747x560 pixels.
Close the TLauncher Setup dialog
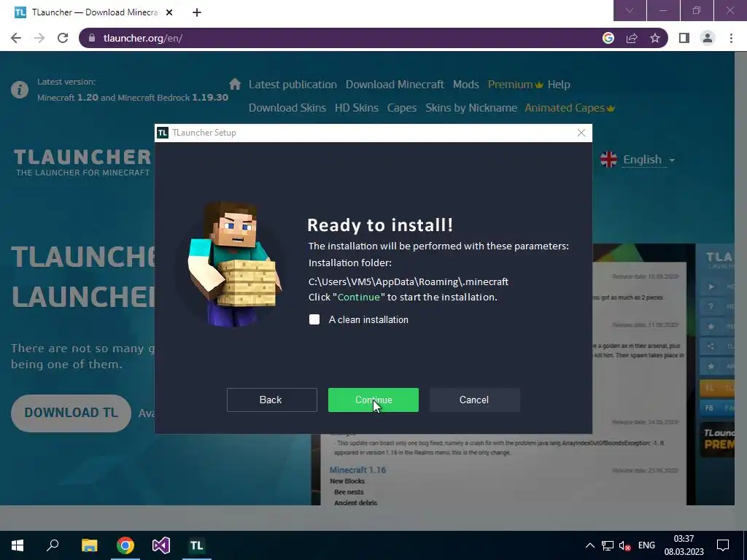pyautogui.click(x=581, y=133)
